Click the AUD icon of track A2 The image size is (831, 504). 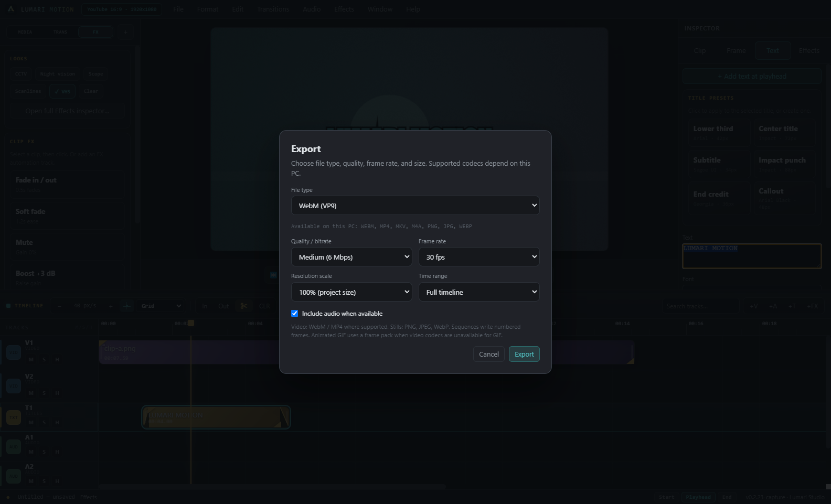pyautogui.click(x=14, y=477)
